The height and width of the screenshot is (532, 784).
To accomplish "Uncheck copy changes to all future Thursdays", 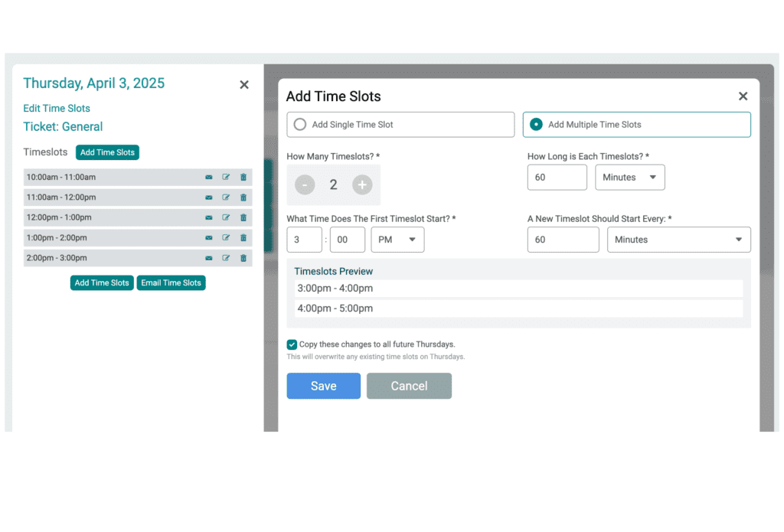I will (292, 344).
